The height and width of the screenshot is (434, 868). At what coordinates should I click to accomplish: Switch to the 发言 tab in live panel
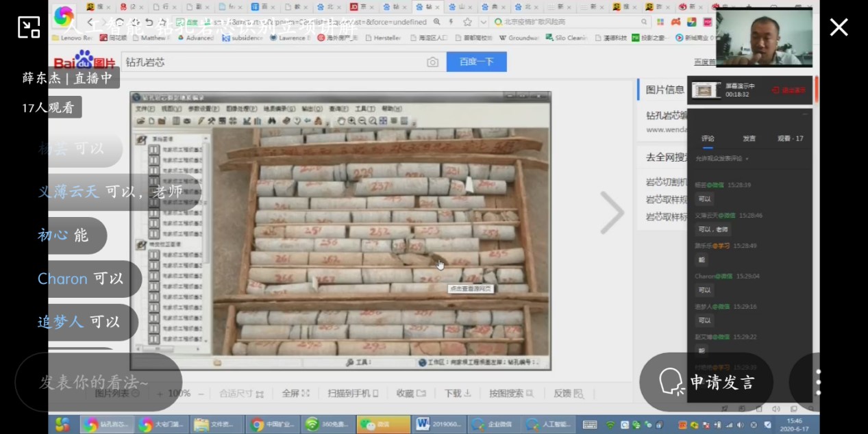[749, 138]
